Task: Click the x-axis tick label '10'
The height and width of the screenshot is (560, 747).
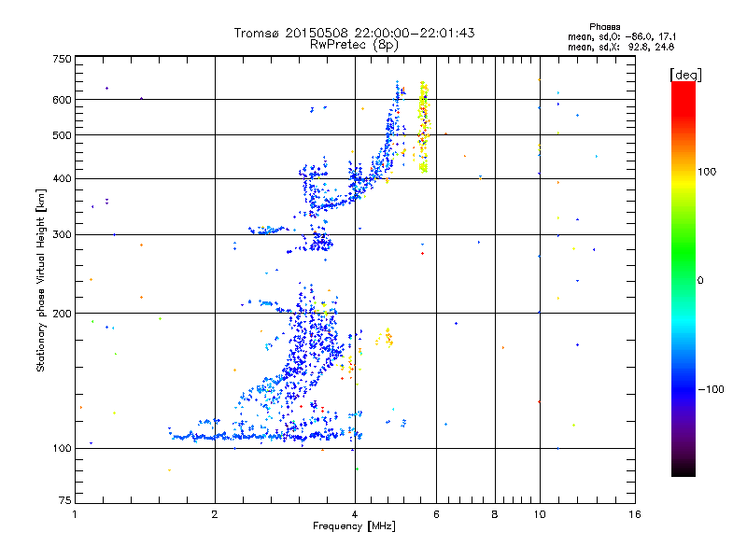Action: (540, 514)
